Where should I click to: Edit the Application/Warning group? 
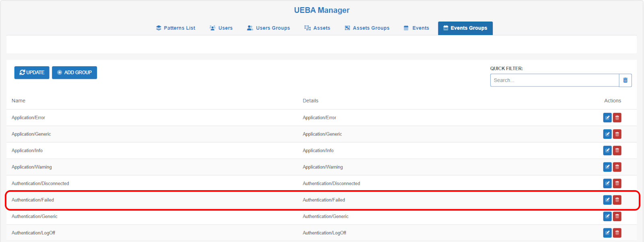(x=607, y=167)
